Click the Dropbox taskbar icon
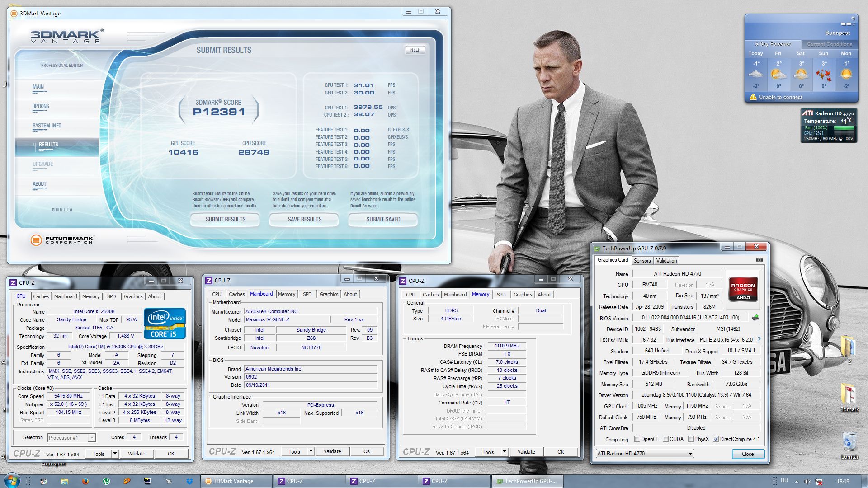The height and width of the screenshot is (488, 868). [189, 481]
